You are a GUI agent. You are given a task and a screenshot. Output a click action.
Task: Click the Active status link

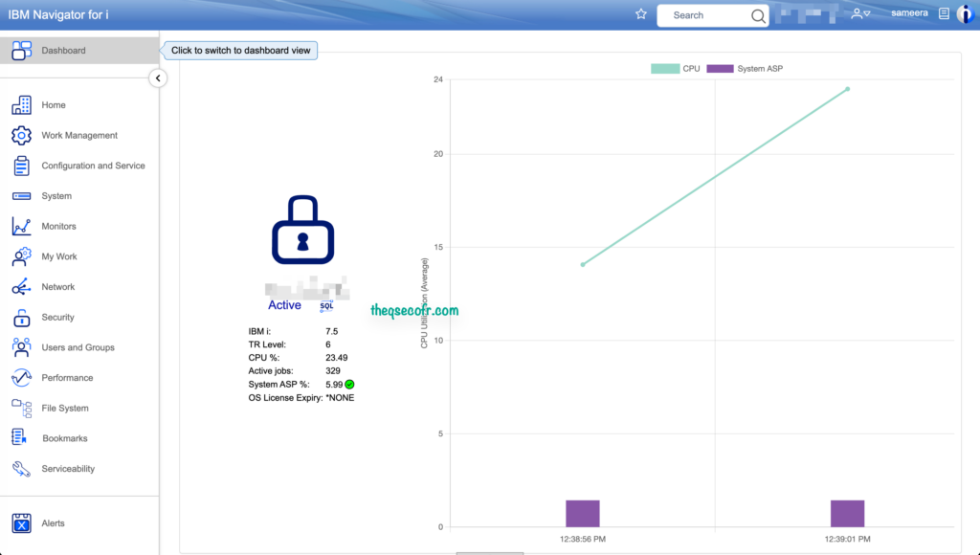tap(284, 305)
